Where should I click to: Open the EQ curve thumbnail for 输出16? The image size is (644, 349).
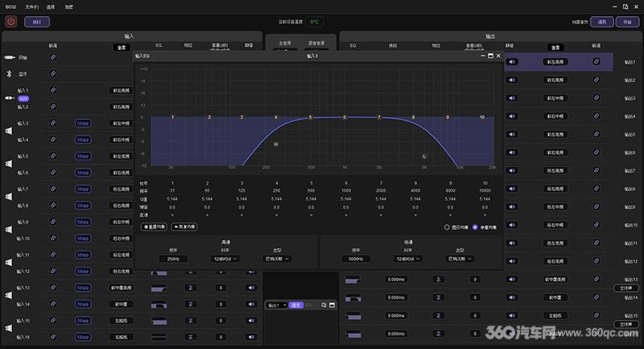(353, 334)
